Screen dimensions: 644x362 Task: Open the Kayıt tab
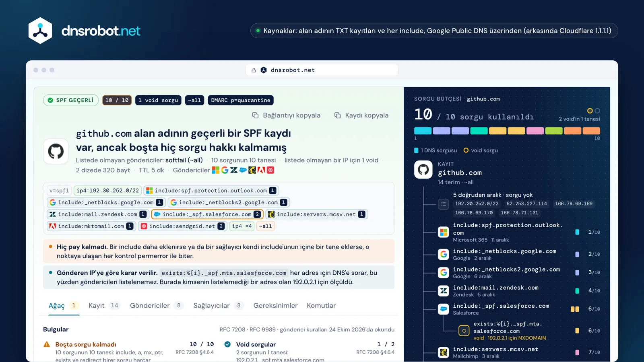coord(104,306)
